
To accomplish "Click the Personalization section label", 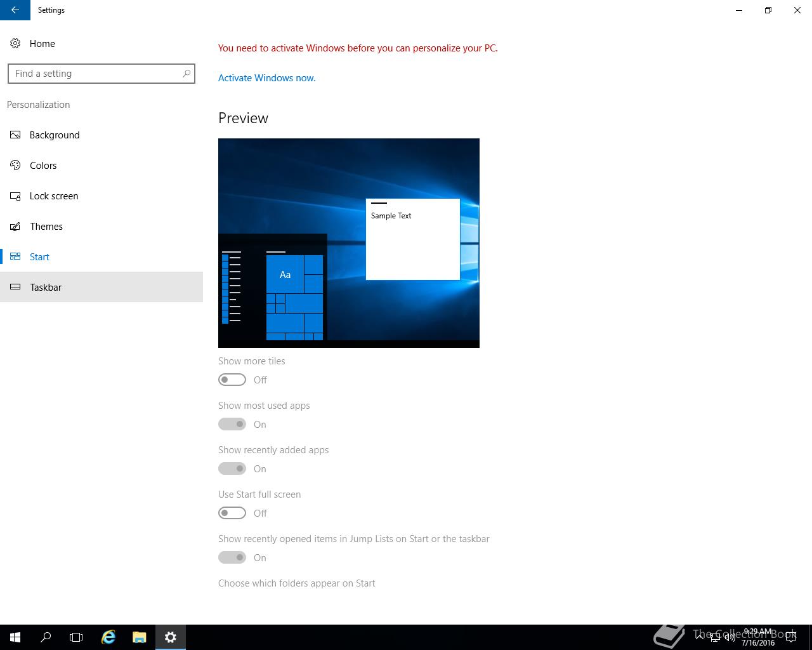I will coord(39,105).
